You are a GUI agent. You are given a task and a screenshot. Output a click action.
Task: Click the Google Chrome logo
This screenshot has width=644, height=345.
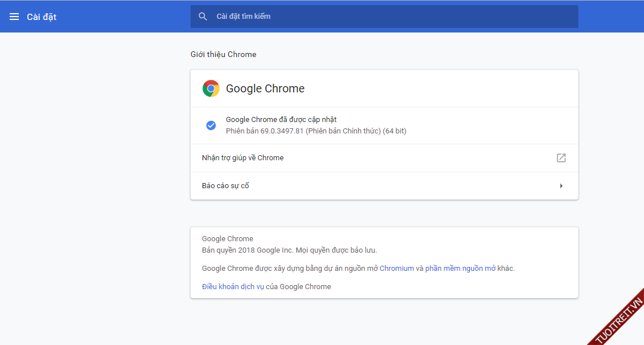click(211, 88)
